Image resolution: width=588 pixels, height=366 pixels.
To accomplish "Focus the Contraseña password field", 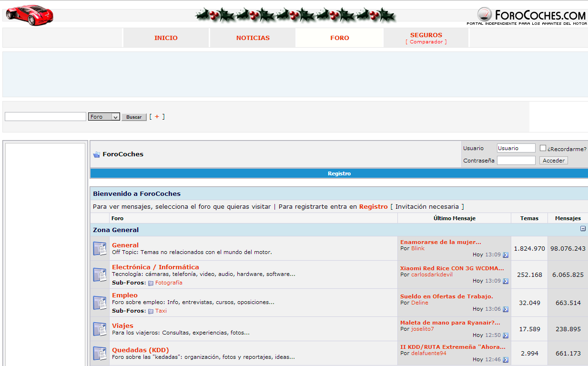I will [516, 161].
